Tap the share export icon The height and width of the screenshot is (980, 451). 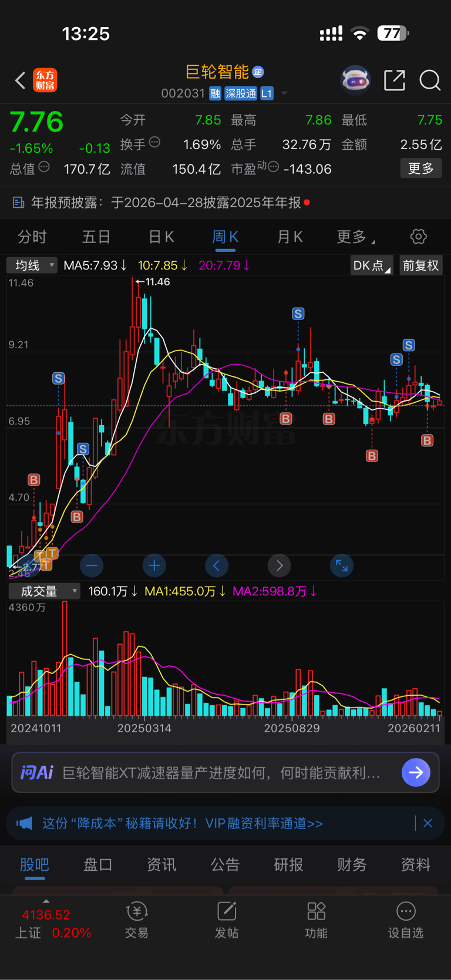(x=395, y=80)
